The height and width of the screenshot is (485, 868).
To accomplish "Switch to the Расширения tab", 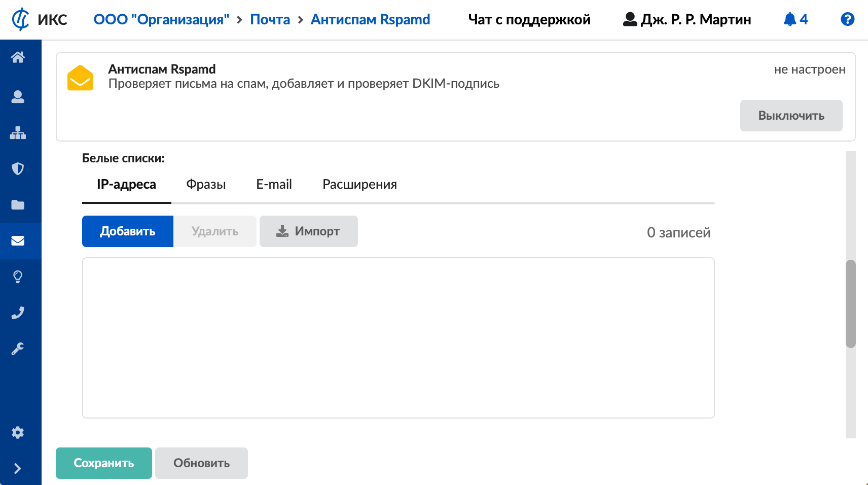I will 359,184.
